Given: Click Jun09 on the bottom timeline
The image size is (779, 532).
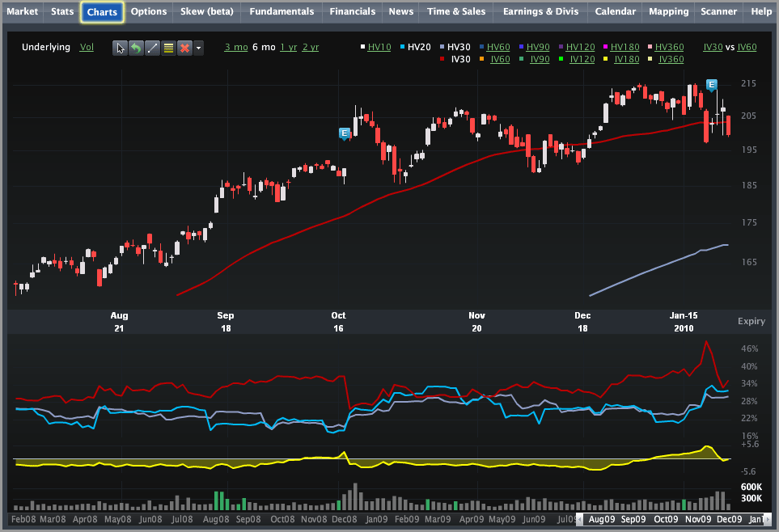Looking at the screenshot, I should (x=534, y=519).
